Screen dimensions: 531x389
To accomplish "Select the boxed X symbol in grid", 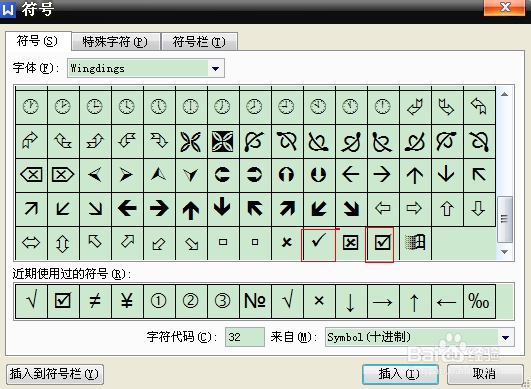I will pyautogui.click(x=351, y=243).
